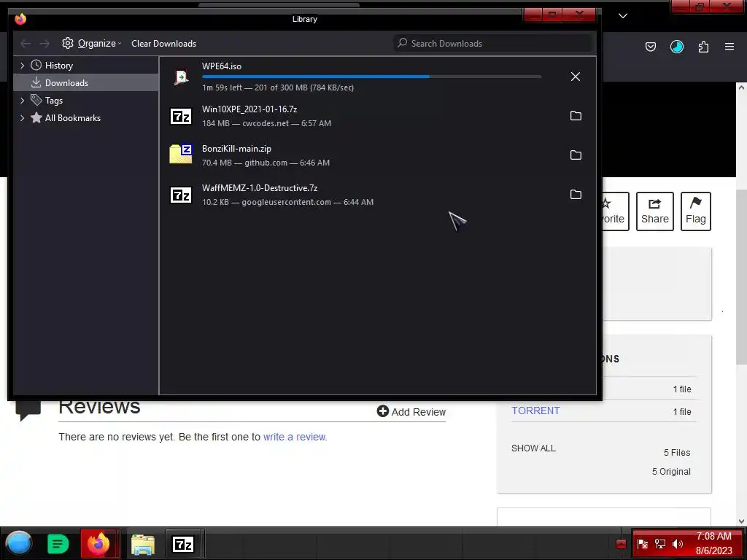Click the browser page scrollbar thumb
This screenshot has height=560, width=747.
tap(741, 276)
